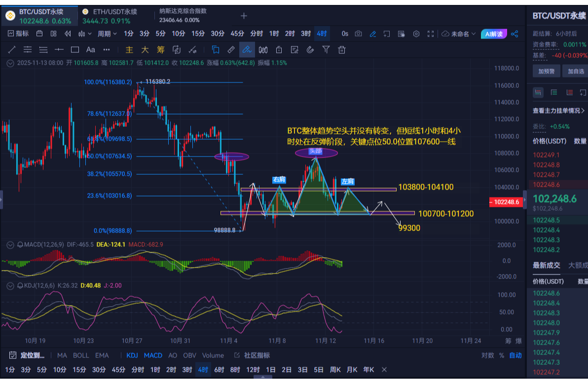The width and height of the screenshot is (588, 392).
Task: Open the chart settings gear
Action: (416, 34)
